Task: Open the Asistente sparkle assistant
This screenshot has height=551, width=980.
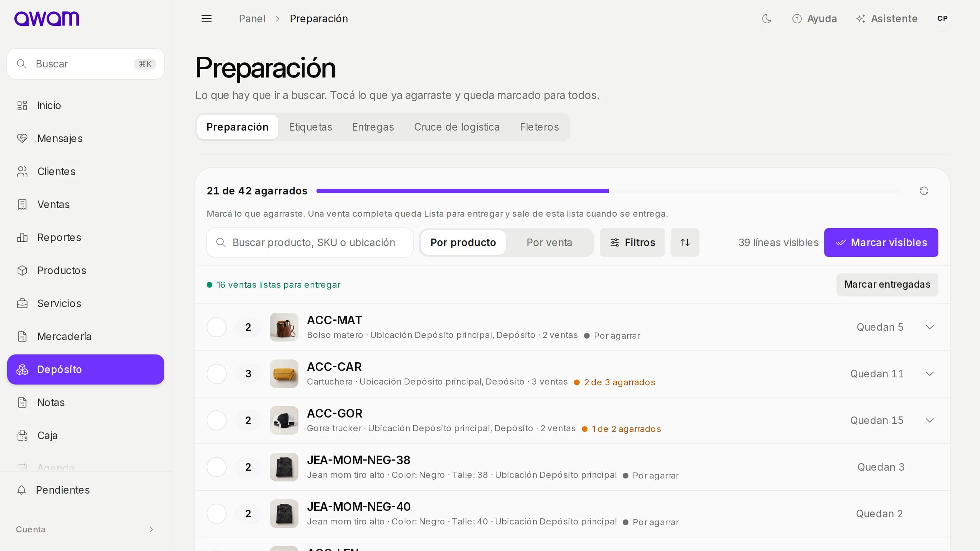Action: click(x=886, y=19)
